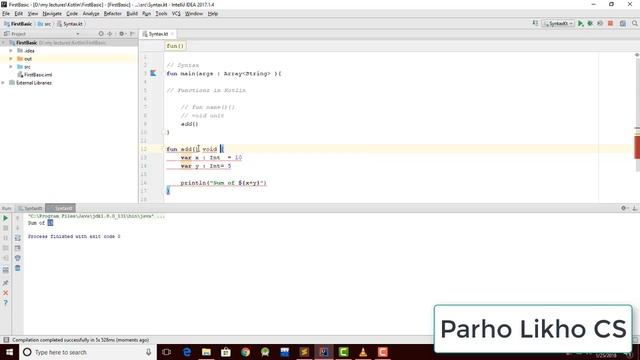
Task: Open the VCS menu
Action: pos(176,13)
